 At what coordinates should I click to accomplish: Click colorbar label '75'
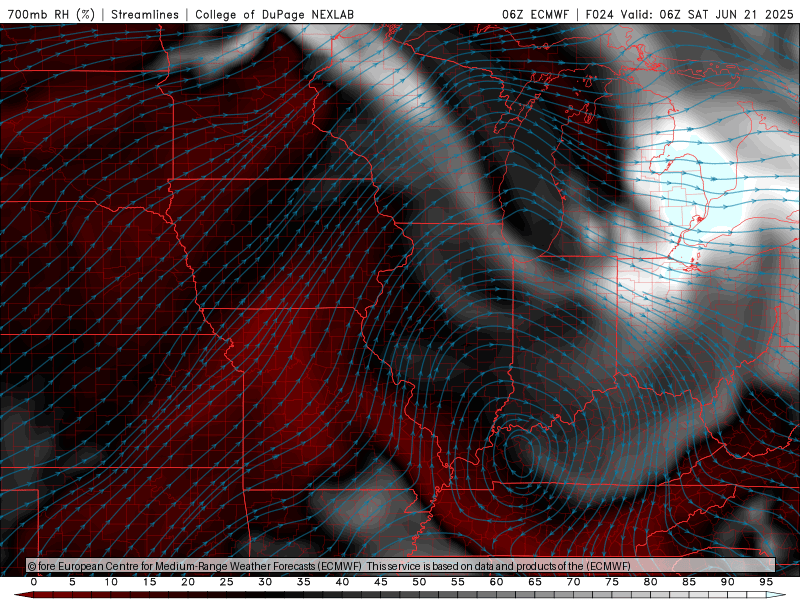pos(612,582)
